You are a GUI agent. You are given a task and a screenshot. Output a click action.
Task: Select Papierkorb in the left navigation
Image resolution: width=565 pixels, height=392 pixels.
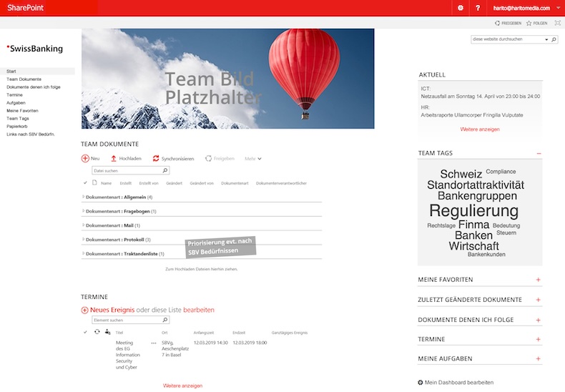17,126
